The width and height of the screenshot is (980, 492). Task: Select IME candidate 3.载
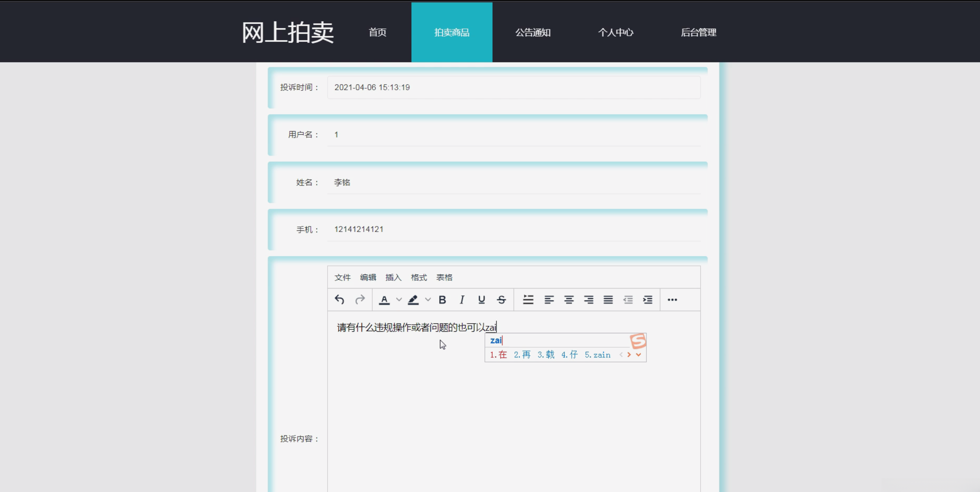(546, 355)
